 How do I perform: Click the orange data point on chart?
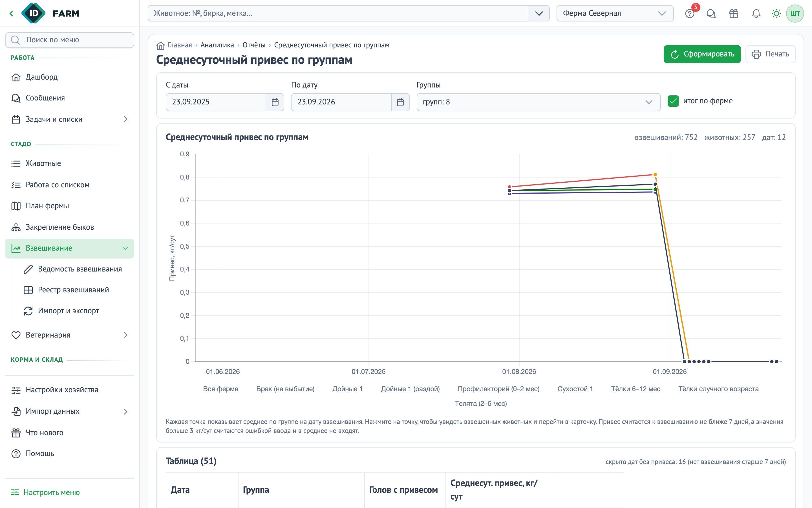[655, 175]
